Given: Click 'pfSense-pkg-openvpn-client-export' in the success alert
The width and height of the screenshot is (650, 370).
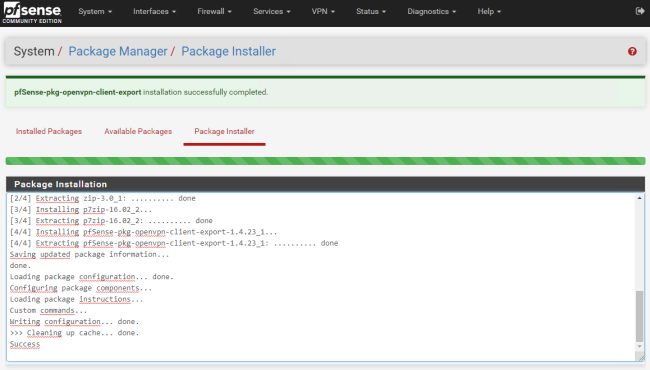Looking at the screenshot, I should (x=78, y=92).
